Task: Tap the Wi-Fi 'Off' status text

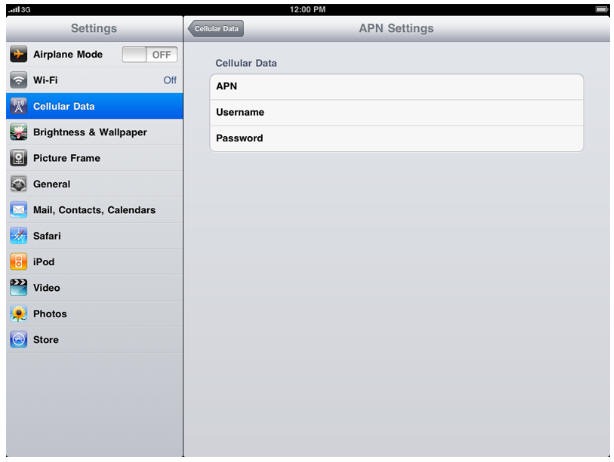Action: point(170,80)
